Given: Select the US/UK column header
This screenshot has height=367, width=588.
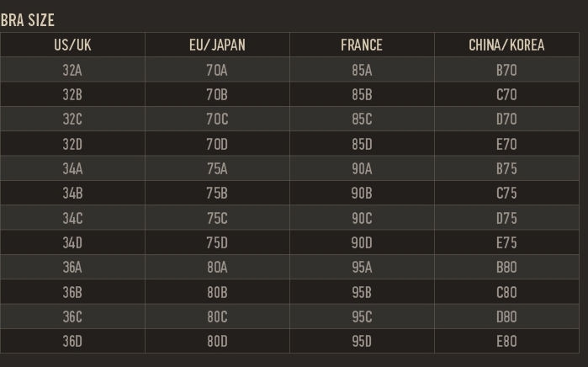Looking at the screenshot, I should (x=72, y=45).
